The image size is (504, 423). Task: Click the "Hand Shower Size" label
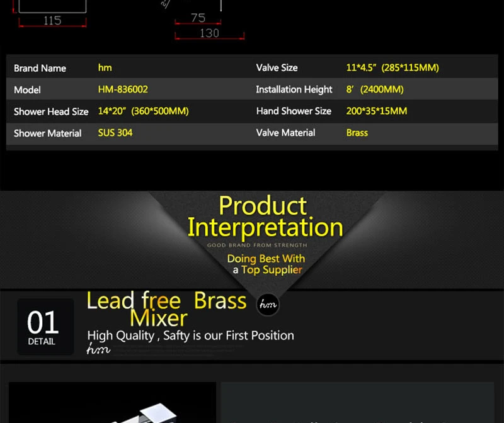click(x=294, y=111)
